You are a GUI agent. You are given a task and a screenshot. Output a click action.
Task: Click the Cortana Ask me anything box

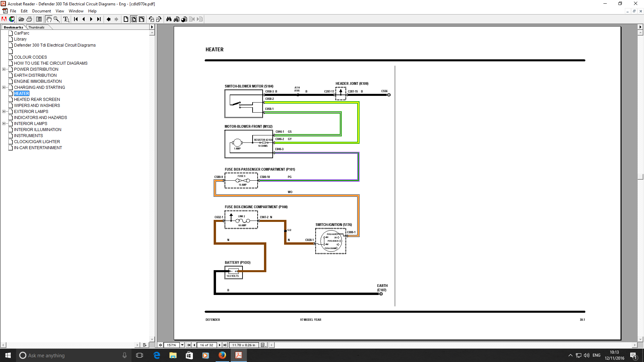pos(74,355)
